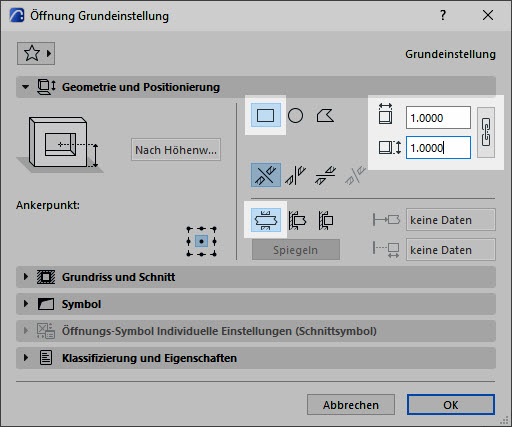Viewport: 512px width, 427px height.
Task: Click the center anchor point
Action: (201, 241)
